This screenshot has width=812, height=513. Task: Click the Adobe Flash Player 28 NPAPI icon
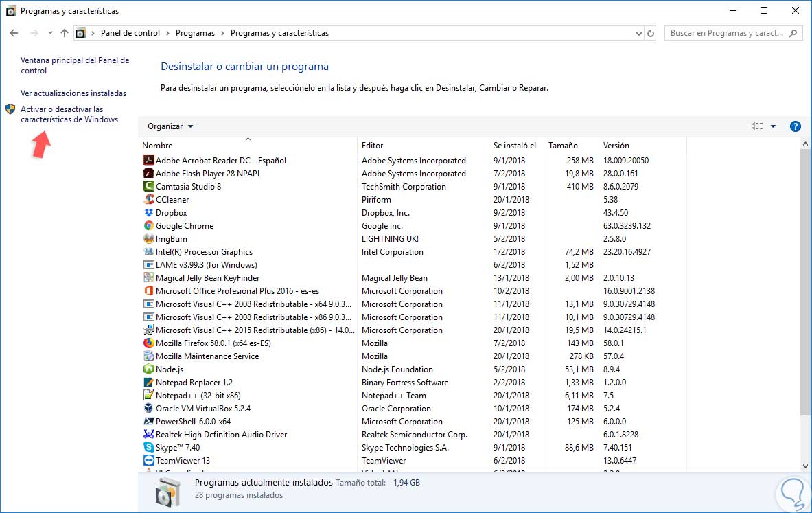[x=149, y=173]
